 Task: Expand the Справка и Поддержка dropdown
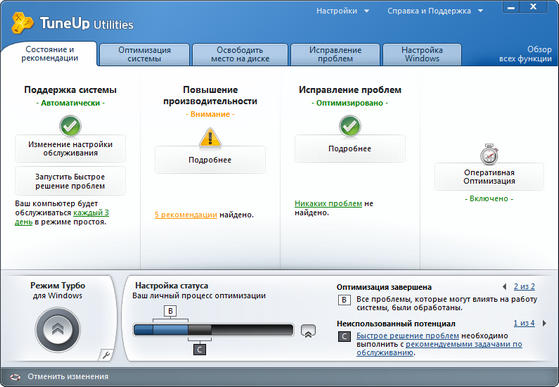point(435,11)
